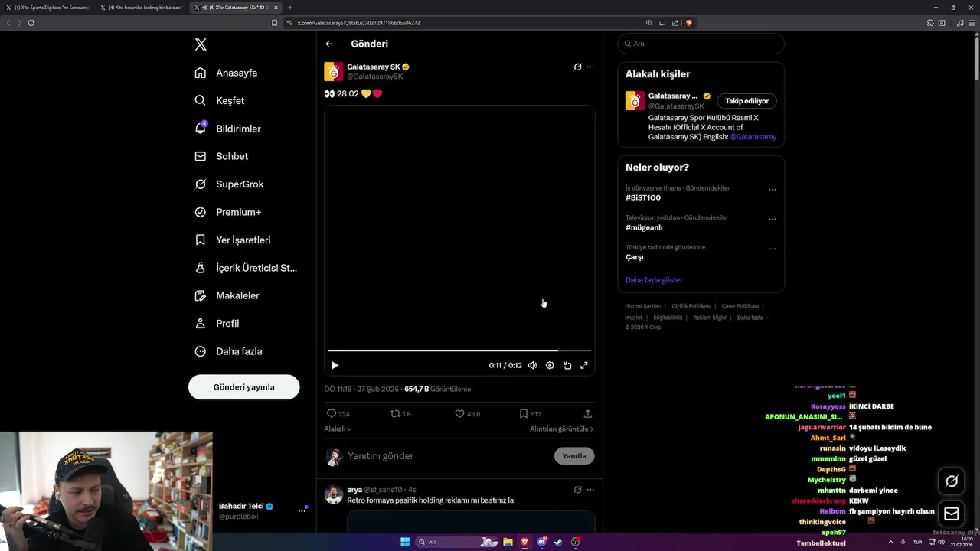Click the Takip ediliyor button
This screenshot has width=980, height=551.
(746, 101)
